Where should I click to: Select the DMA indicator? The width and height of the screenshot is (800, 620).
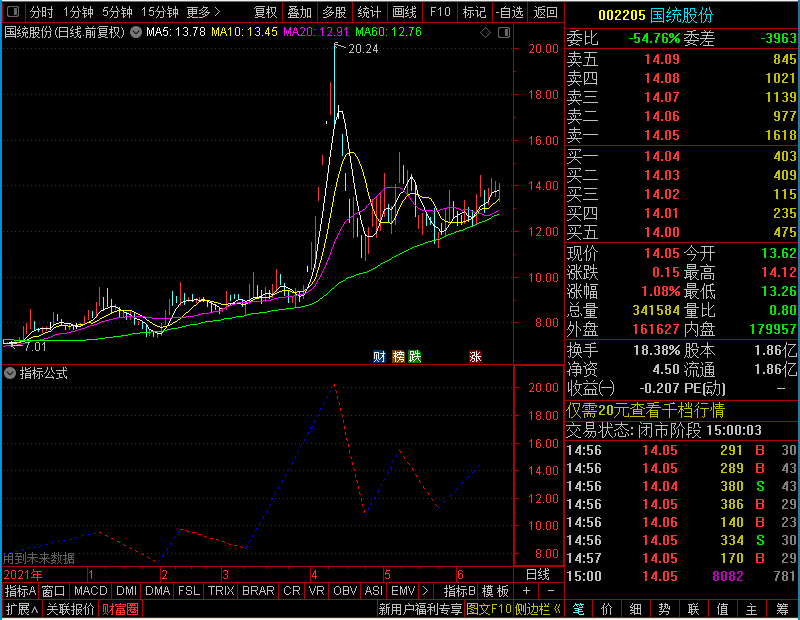157,591
